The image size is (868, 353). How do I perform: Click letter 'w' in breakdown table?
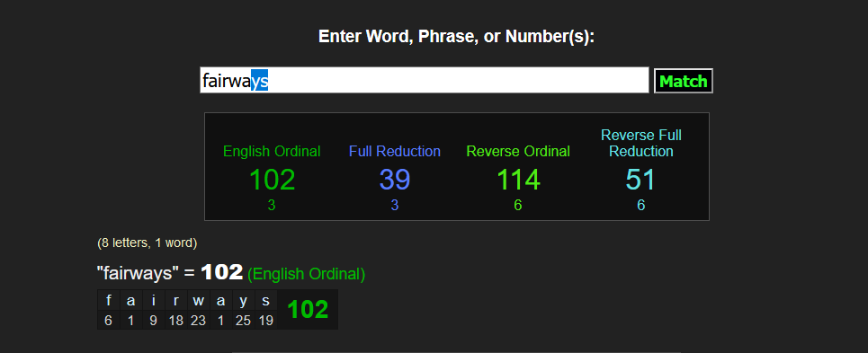point(198,301)
